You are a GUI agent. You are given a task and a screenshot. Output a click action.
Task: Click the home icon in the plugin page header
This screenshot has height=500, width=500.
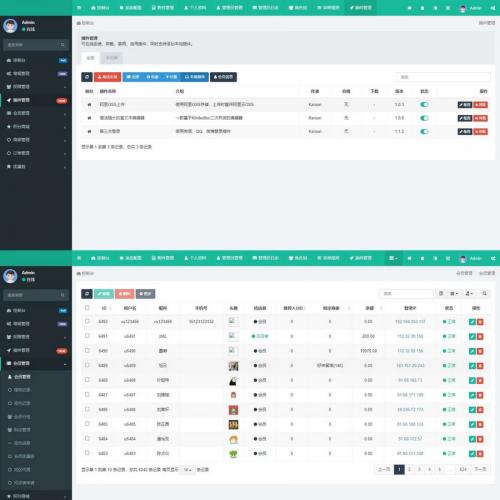tap(410, 8)
